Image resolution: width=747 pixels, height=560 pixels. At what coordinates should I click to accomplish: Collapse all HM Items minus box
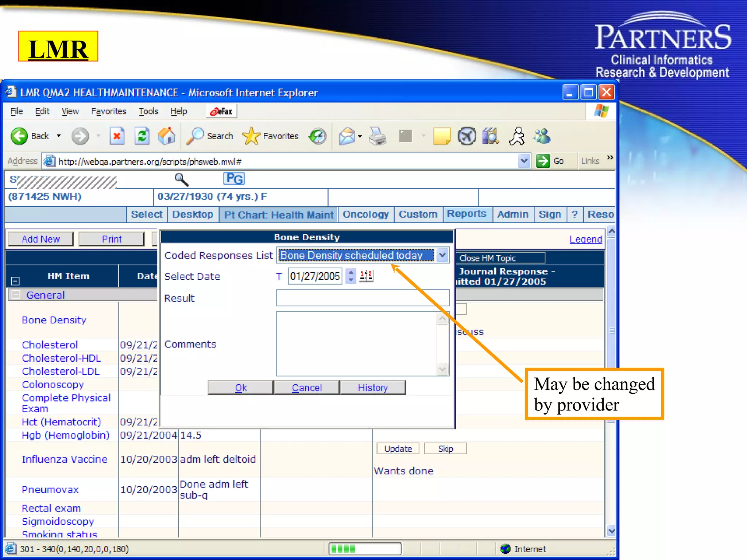click(x=15, y=281)
